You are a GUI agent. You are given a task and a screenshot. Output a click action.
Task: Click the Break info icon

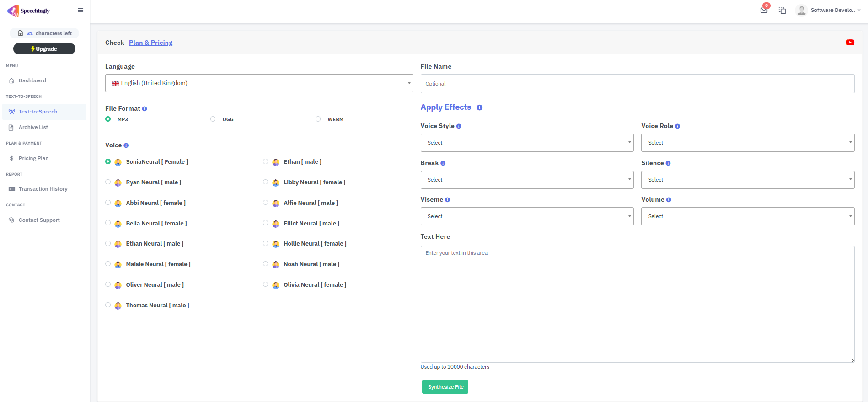pos(443,163)
